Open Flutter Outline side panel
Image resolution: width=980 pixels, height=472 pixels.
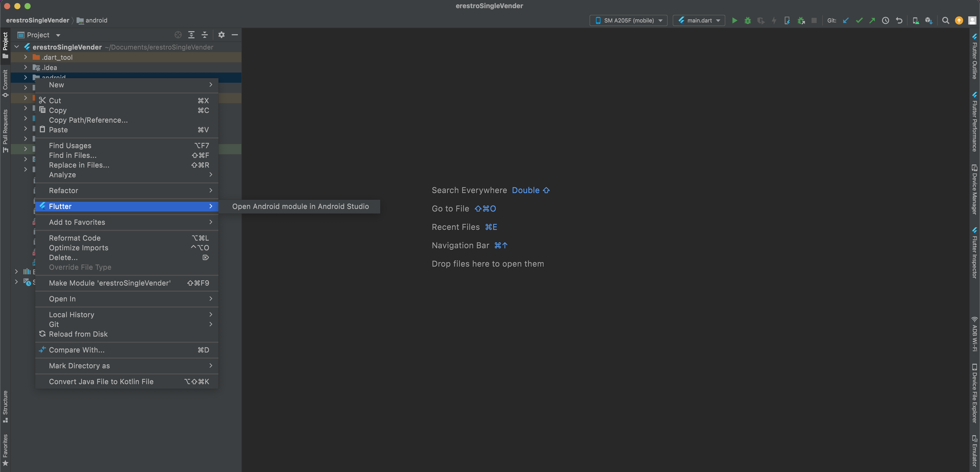[974, 56]
